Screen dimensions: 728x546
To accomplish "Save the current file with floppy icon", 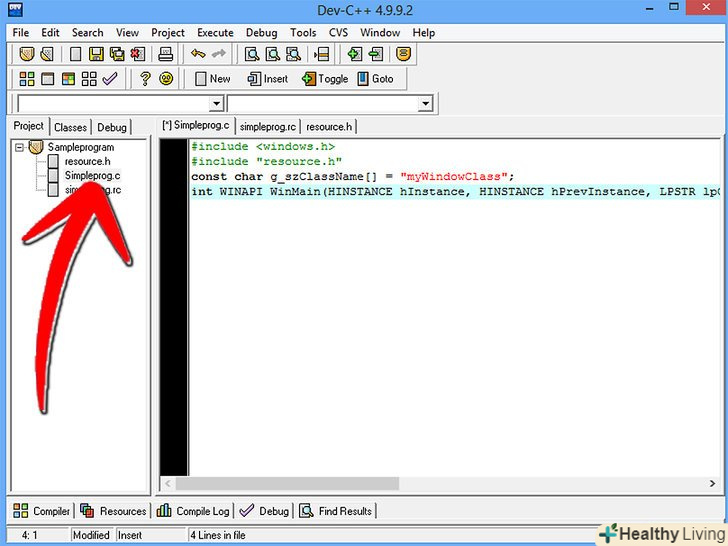I will 96,54.
